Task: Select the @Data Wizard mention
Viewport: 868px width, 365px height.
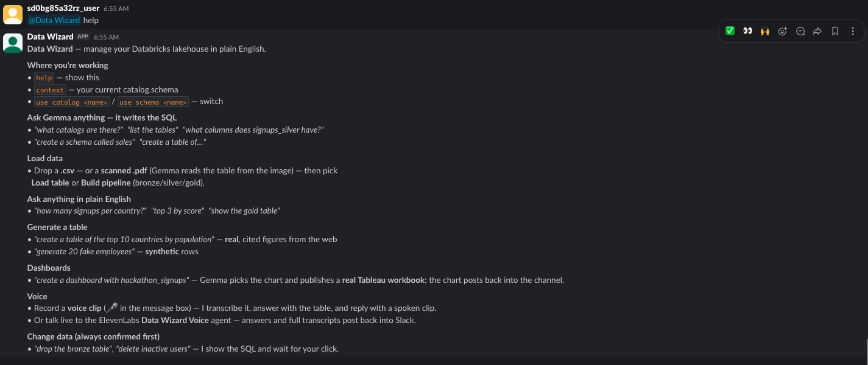Action: pos(54,20)
